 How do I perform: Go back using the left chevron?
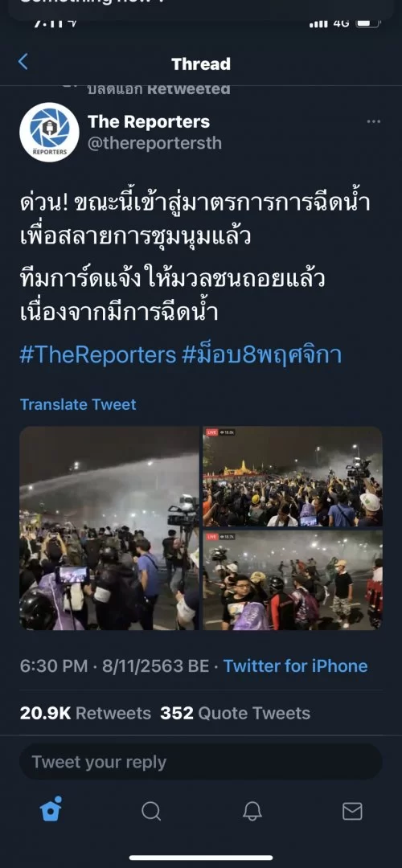click(x=23, y=61)
